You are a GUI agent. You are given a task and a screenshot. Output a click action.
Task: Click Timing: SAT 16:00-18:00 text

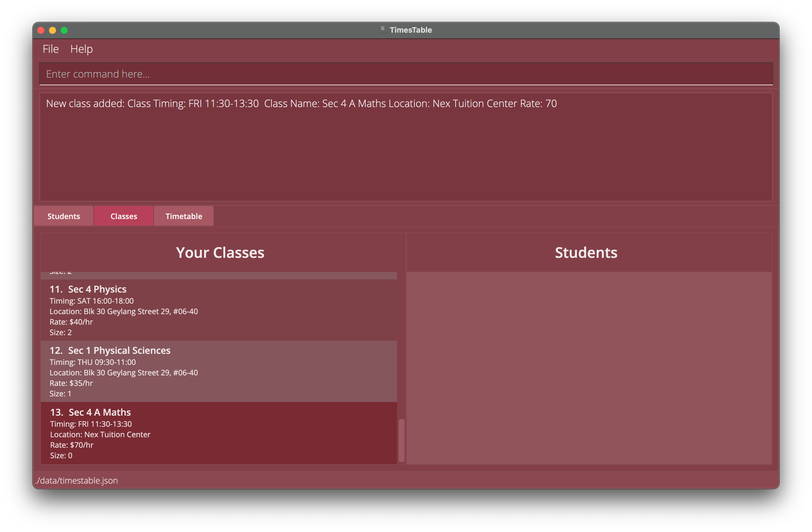coord(91,301)
